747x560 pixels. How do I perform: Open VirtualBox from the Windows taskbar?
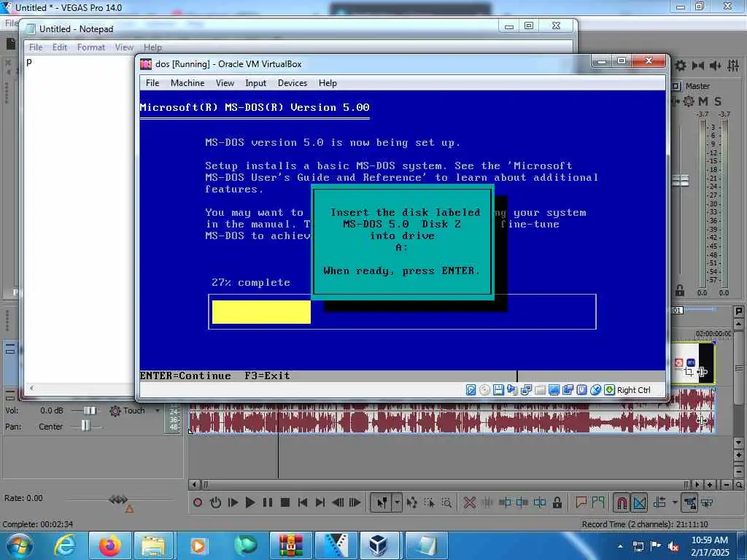point(378,545)
